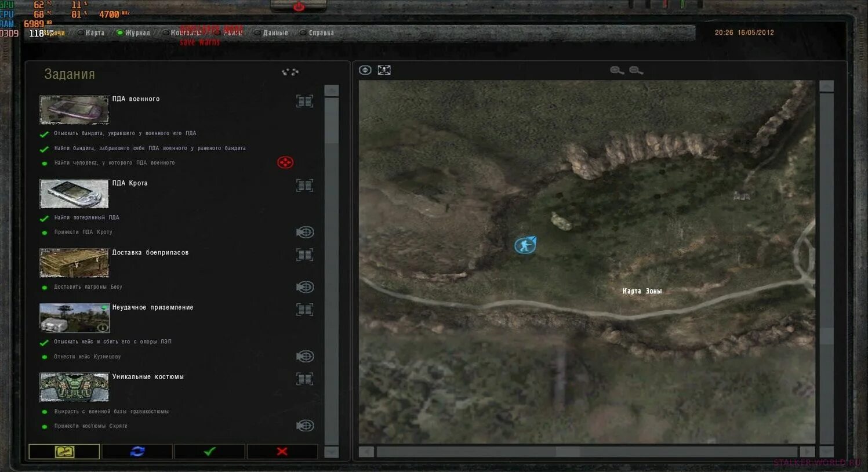
Task: Click objective Найти потерянный ПДА
Action: pos(86,218)
